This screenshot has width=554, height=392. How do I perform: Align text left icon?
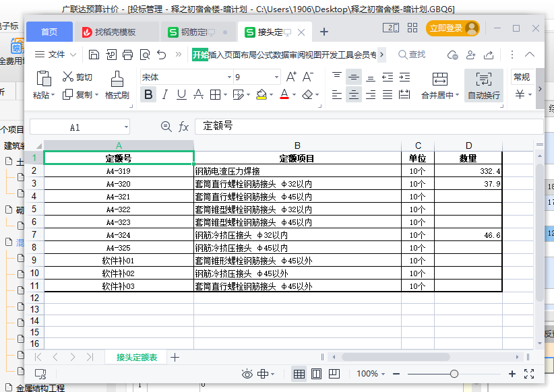[x=337, y=95]
